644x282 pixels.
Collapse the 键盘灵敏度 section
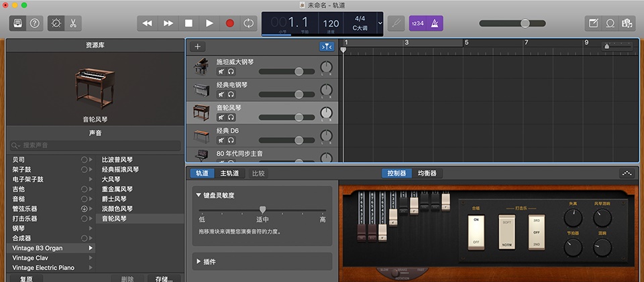point(199,195)
